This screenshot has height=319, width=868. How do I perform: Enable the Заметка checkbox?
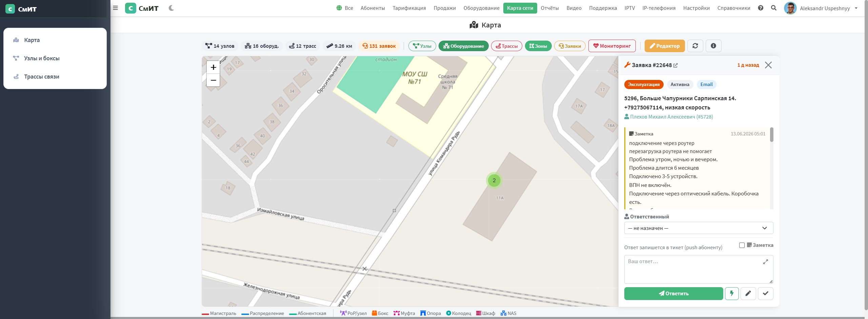tap(742, 245)
